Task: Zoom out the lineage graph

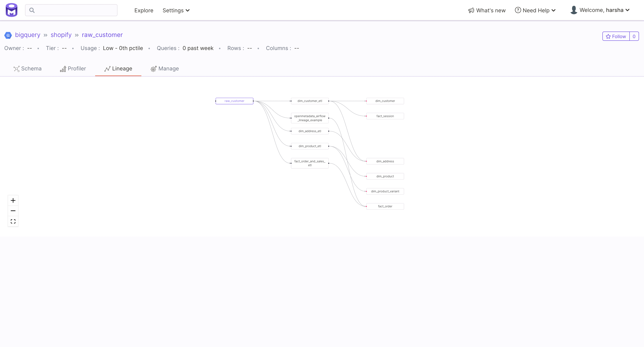Action: pyautogui.click(x=13, y=211)
